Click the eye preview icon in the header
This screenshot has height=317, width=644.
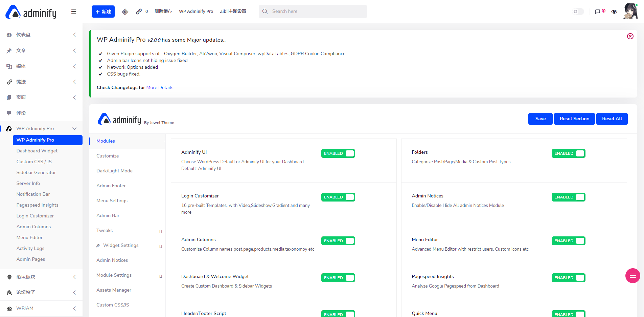coord(614,12)
